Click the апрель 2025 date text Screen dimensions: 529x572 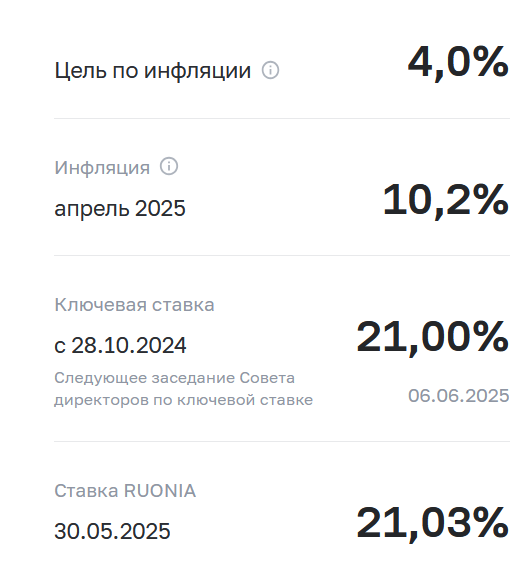point(120,208)
